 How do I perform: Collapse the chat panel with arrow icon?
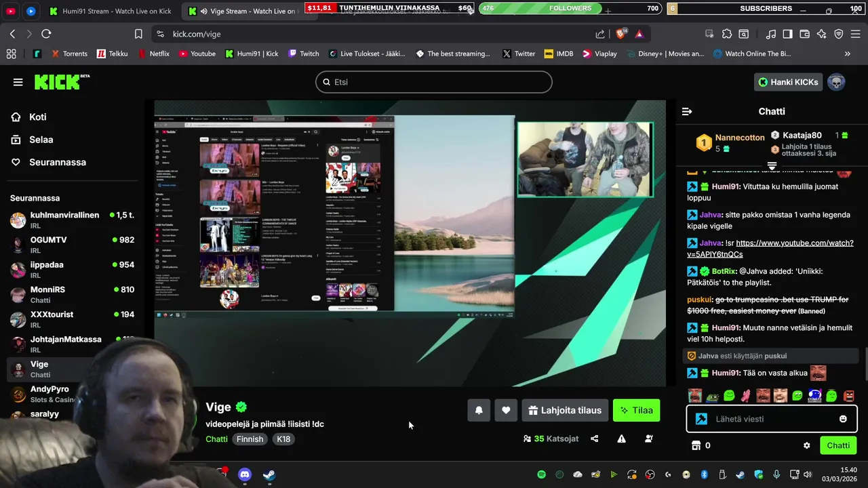coord(687,111)
